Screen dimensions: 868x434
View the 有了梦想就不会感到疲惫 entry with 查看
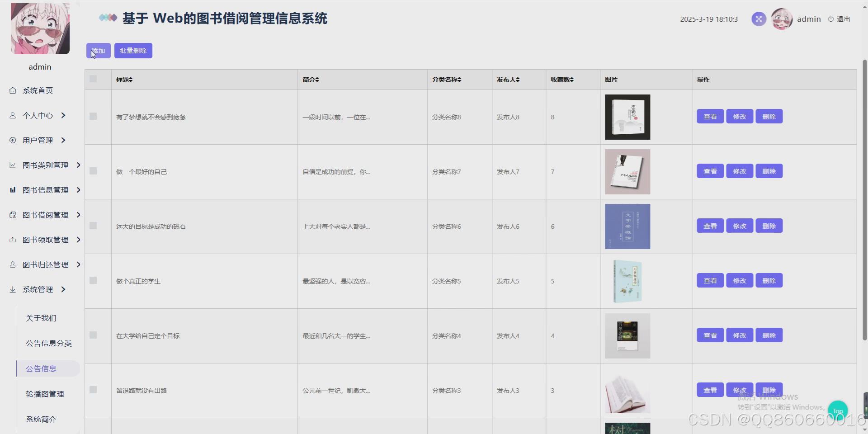[x=710, y=117]
